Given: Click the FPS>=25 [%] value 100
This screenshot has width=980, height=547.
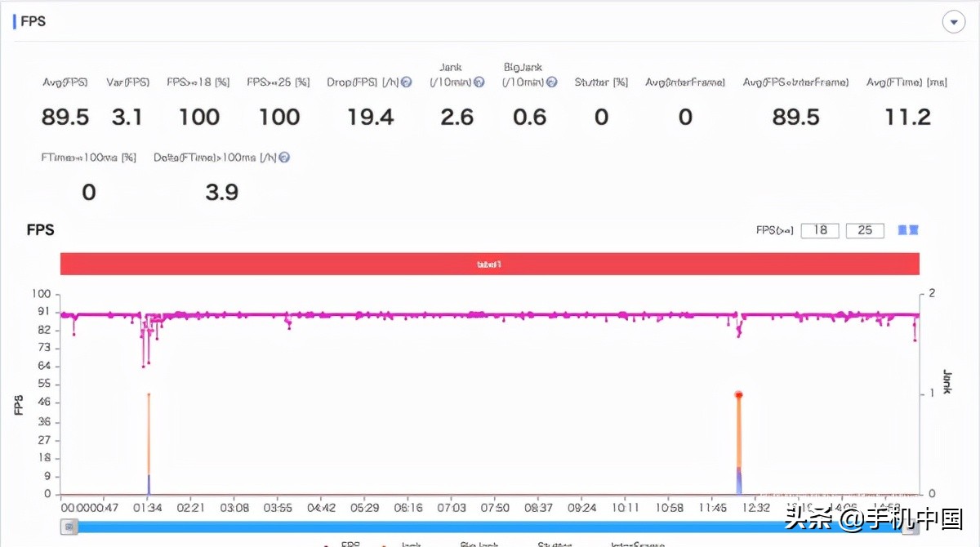Looking at the screenshot, I should coord(279,117).
